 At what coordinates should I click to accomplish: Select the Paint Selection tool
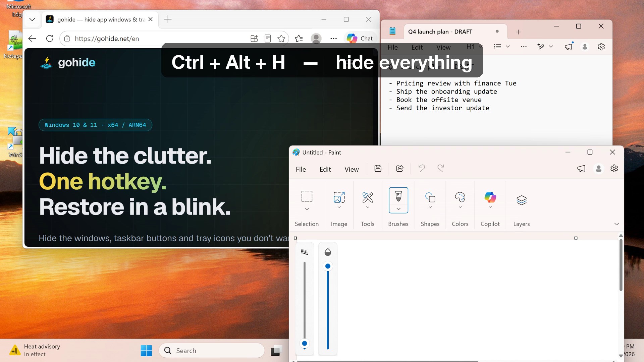point(307,196)
